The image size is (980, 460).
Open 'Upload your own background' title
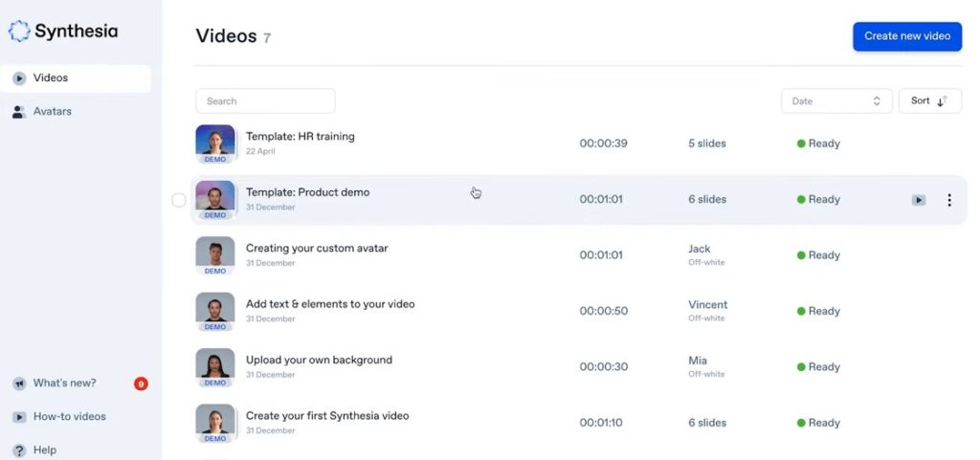coord(319,361)
